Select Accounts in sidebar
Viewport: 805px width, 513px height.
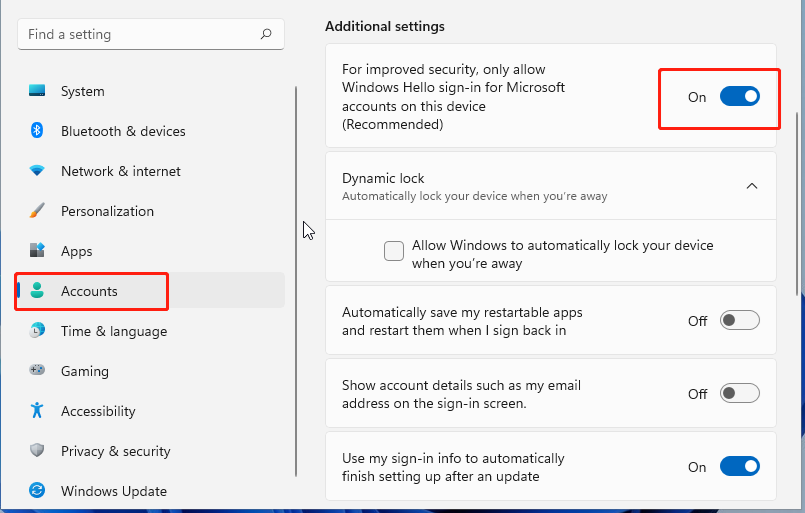tap(151, 291)
